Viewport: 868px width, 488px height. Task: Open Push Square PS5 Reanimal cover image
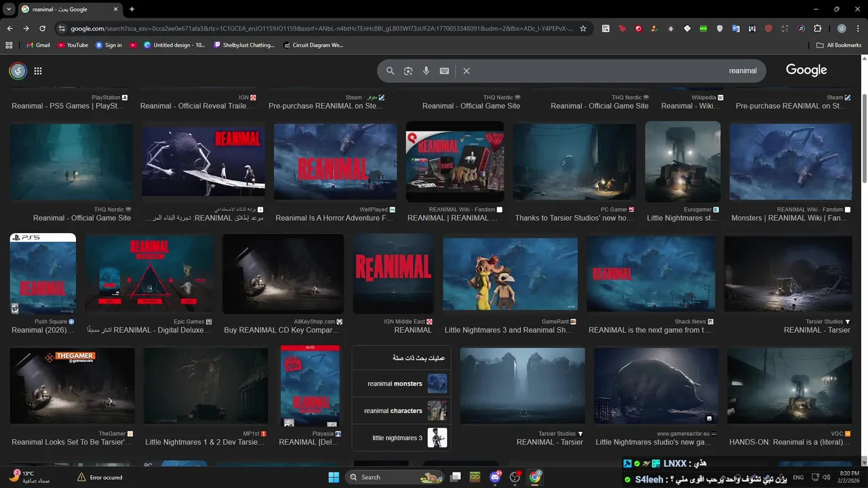[x=43, y=274]
